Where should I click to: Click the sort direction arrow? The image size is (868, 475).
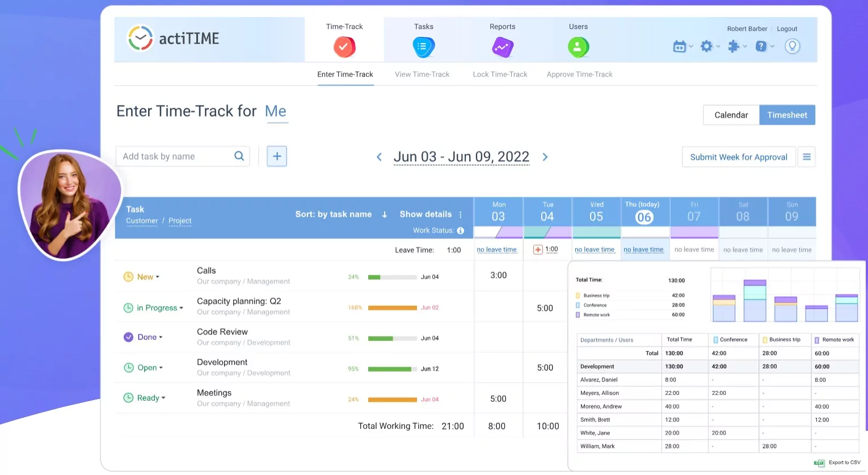click(385, 215)
